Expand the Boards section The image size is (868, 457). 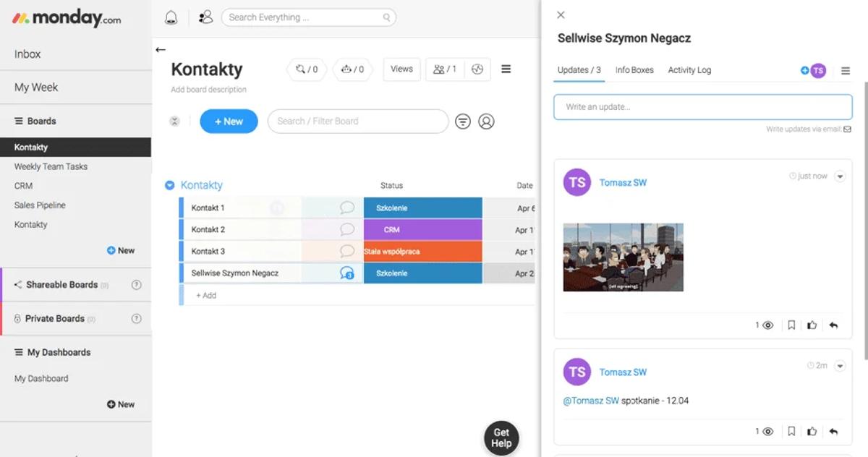[x=35, y=121]
